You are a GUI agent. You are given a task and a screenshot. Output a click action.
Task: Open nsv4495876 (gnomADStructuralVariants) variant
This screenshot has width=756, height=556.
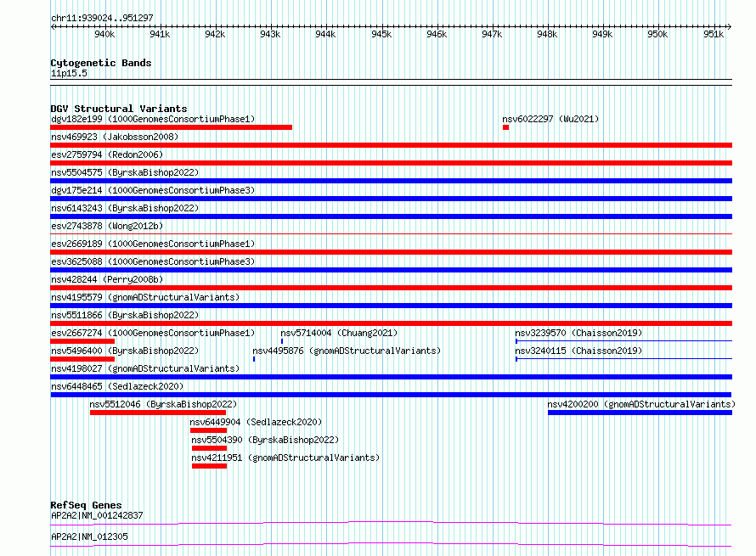point(347,351)
